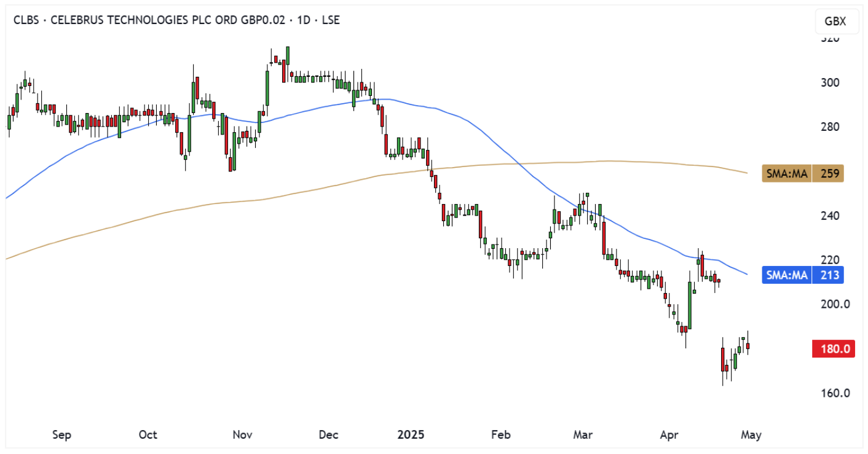Click the Oct date axis label
The height and width of the screenshot is (454, 868).
click(148, 435)
